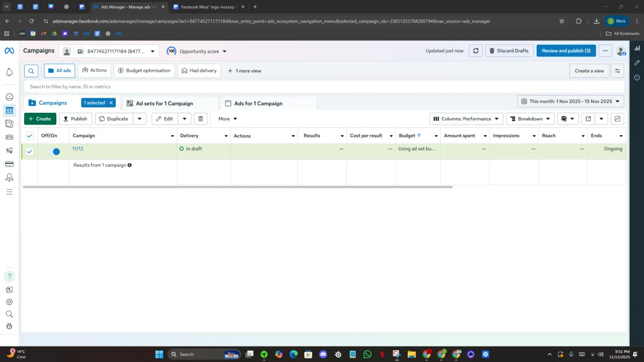Delete the selected campaign with trash icon

pyautogui.click(x=200, y=119)
